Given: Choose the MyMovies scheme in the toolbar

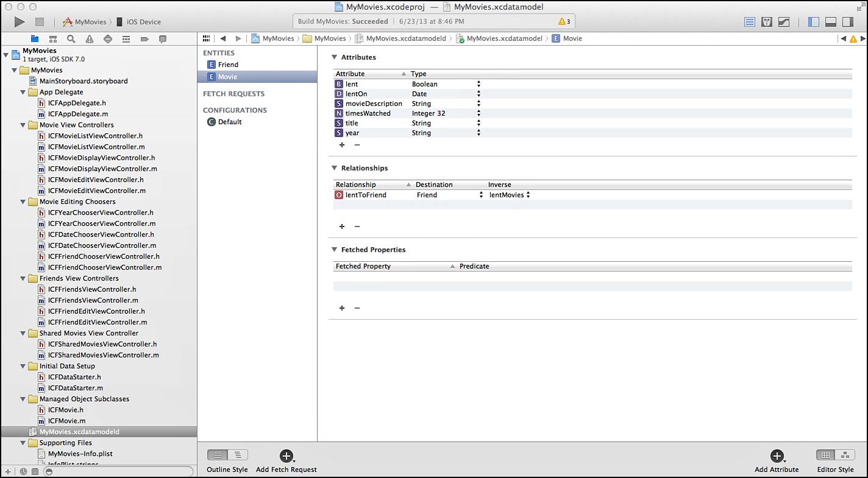Looking at the screenshot, I should point(85,22).
